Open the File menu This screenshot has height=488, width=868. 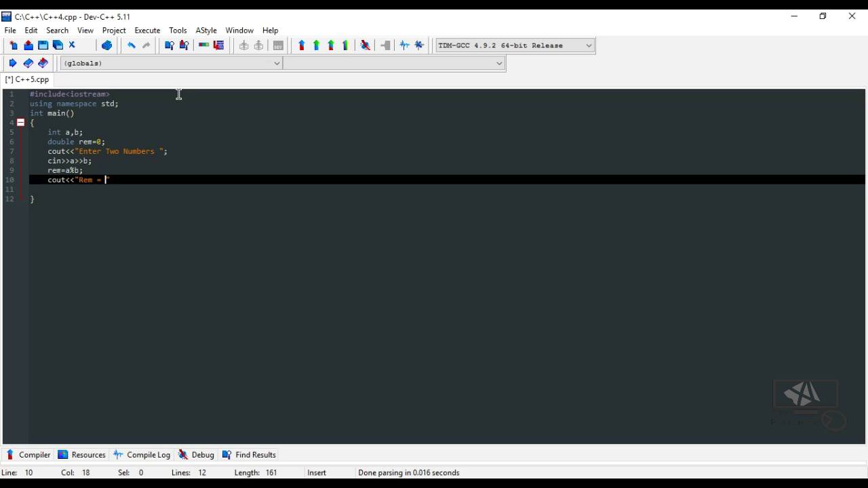click(x=10, y=30)
